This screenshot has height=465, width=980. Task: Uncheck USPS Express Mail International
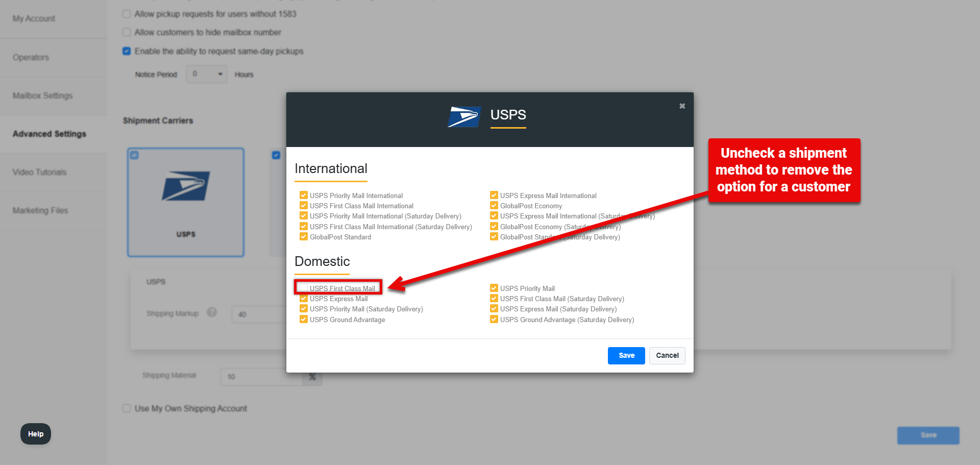494,195
